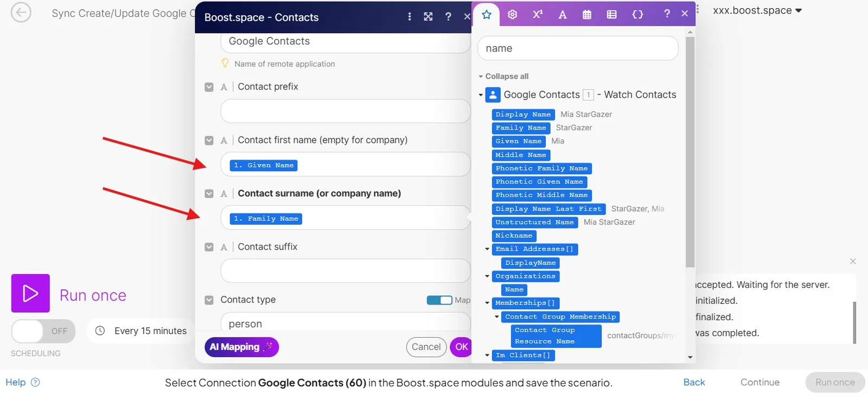Screen dimensions: 868x393
Task: Click the log panel scrollbar
Action: (854, 322)
